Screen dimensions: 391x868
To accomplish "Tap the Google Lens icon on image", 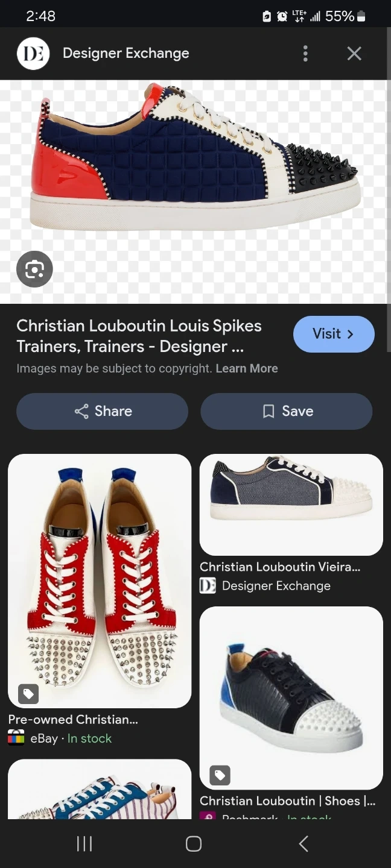I will point(35,269).
